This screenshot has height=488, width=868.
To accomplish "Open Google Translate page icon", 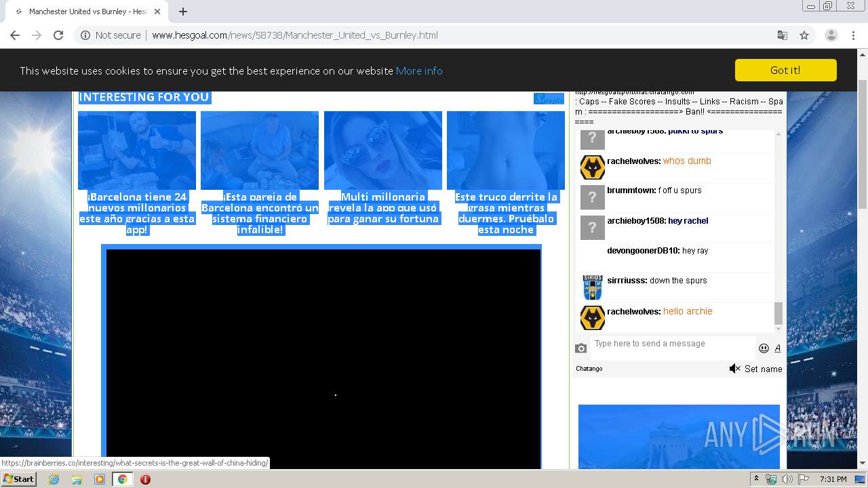I will coord(782,35).
